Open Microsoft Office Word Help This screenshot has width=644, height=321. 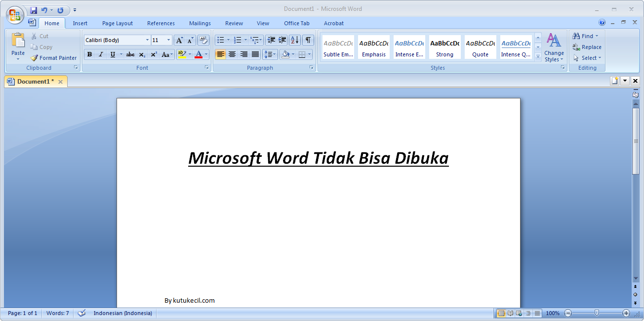pos(602,22)
